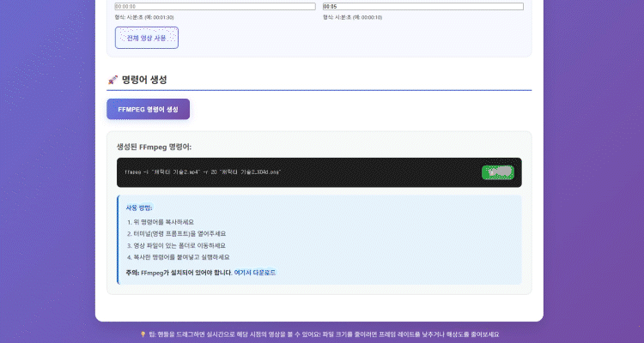Click step 2 about opening the terminal
644x343 pixels.
[170, 233]
